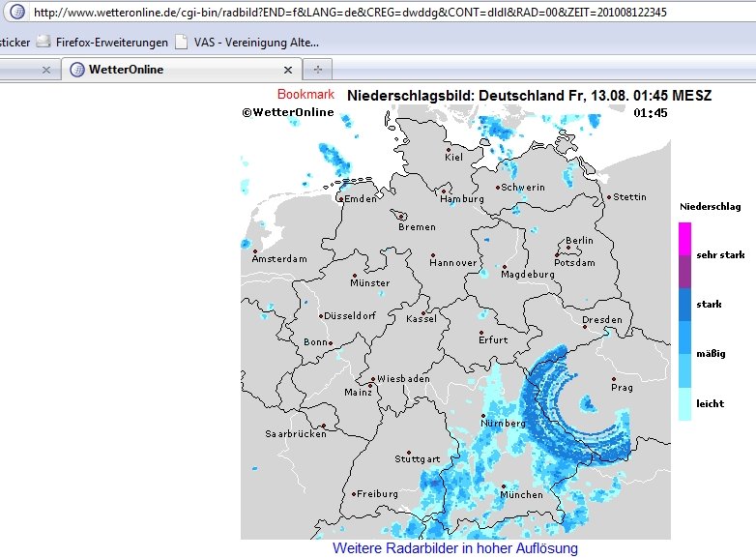
Task: Click the light cyan 'leicht' legend color
Action: [684, 402]
